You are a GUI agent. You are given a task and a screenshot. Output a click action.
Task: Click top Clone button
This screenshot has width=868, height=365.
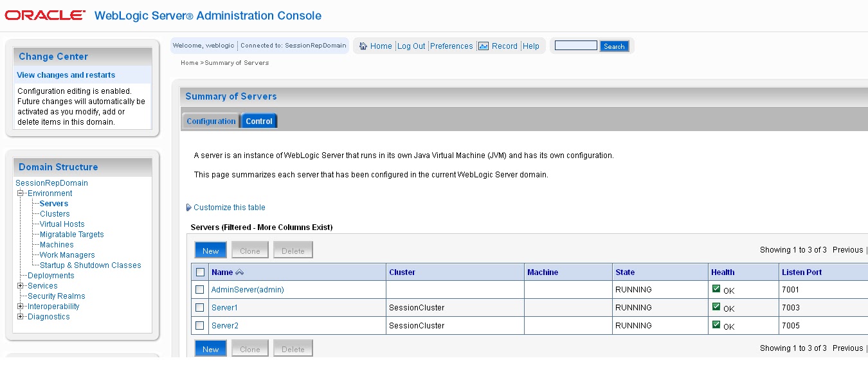tap(250, 251)
